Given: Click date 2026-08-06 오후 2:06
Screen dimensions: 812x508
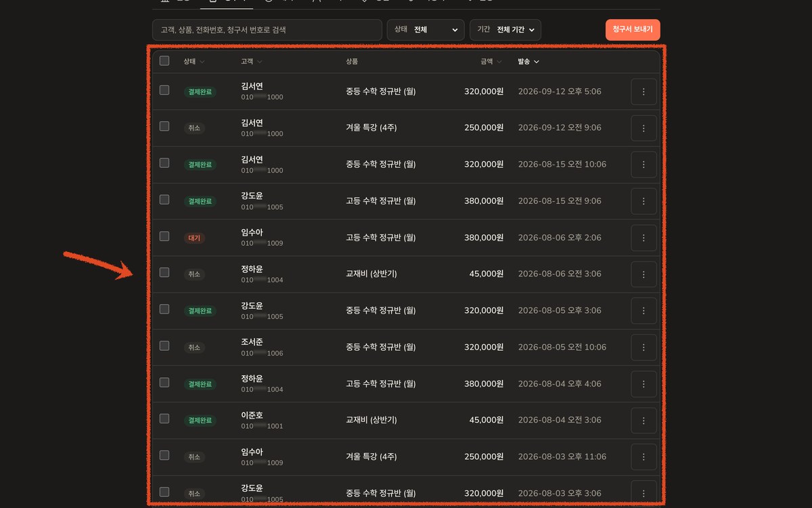Looking at the screenshot, I should point(560,238).
